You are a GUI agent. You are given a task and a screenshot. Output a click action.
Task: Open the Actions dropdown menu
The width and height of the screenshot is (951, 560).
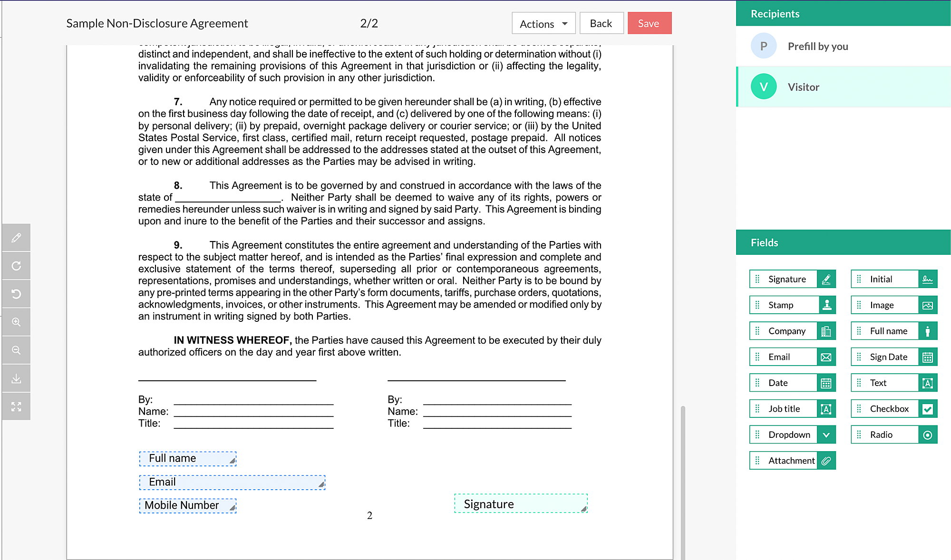543,24
